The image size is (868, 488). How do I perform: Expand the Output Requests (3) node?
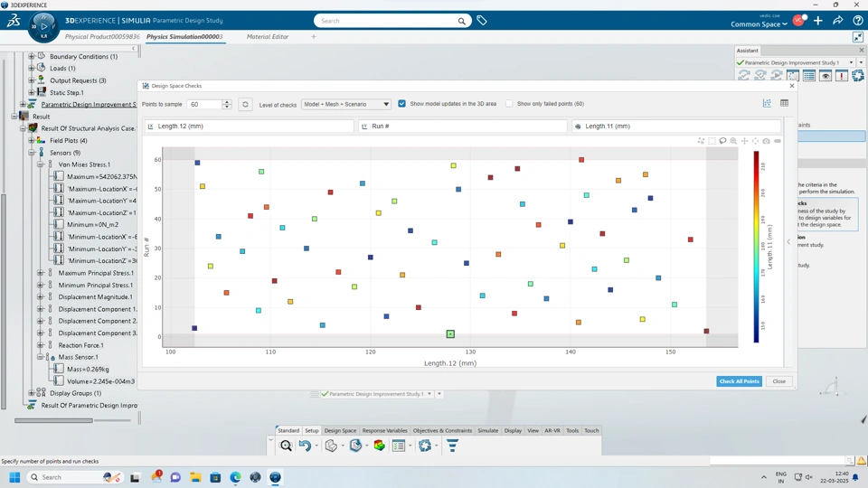[x=32, y=80]
